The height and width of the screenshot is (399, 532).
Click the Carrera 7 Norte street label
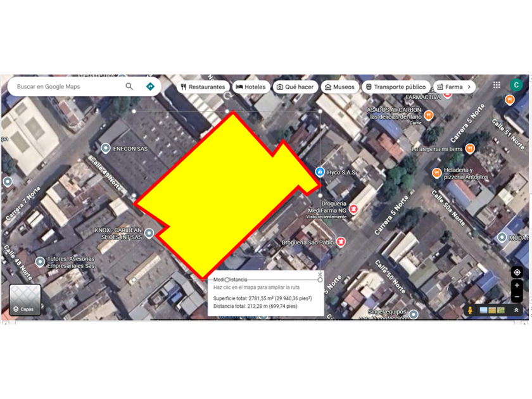coord(23,203)
